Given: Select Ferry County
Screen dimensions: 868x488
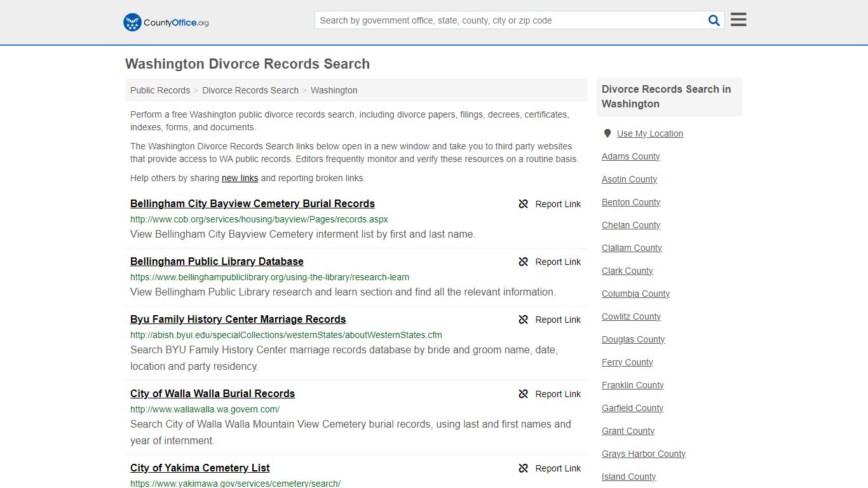Looking at the screenshot, I should coord(627,362).
